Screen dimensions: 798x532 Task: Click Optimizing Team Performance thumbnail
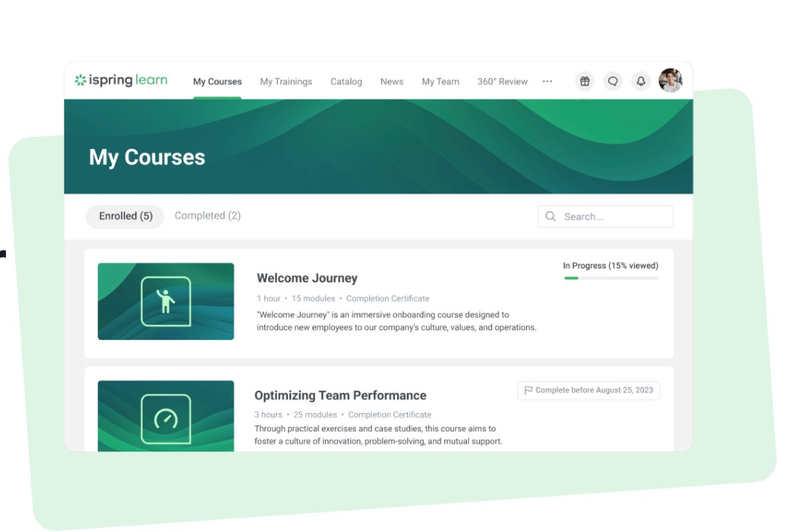pos(166,416)
